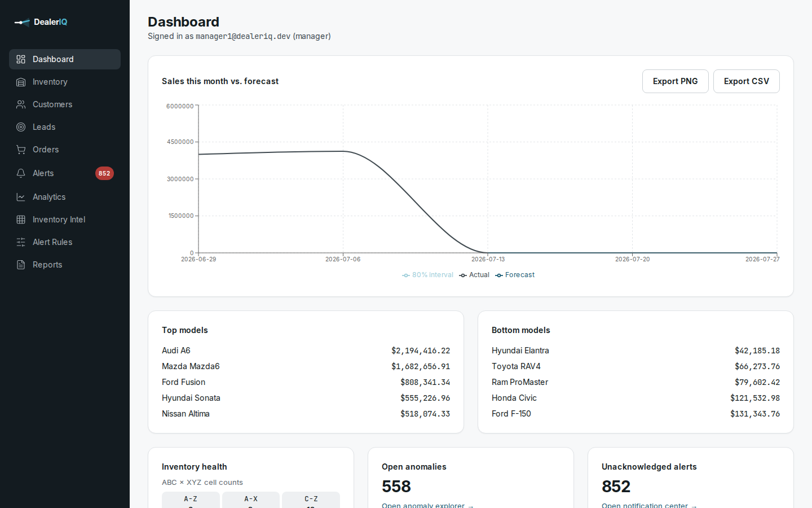Follow the Open notification center link
The image size is (812, 508).
coord(649,505)
